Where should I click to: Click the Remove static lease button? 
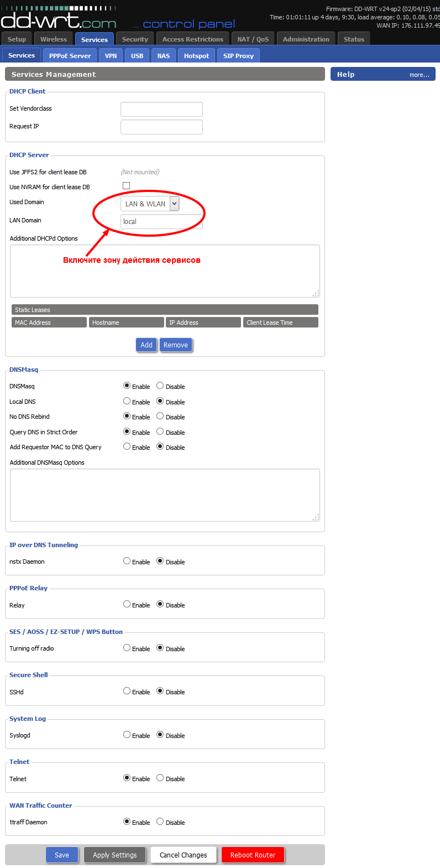tap(176, 345)
